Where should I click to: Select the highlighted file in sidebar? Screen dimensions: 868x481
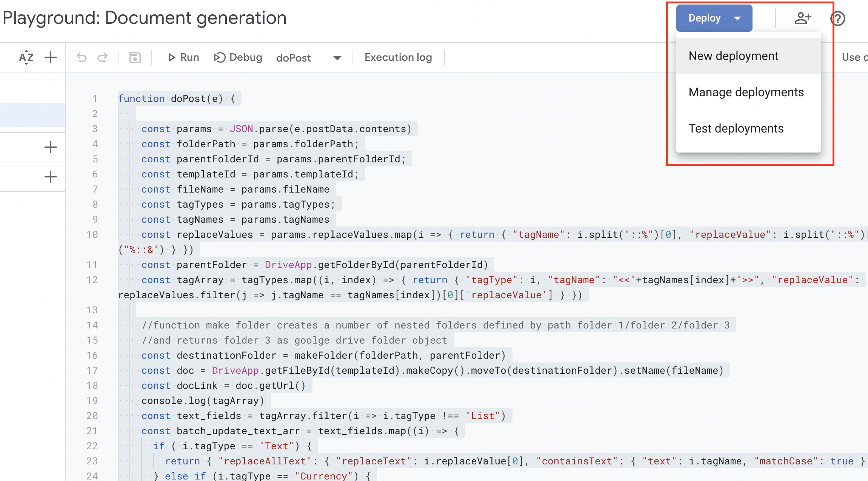(32, 115)
